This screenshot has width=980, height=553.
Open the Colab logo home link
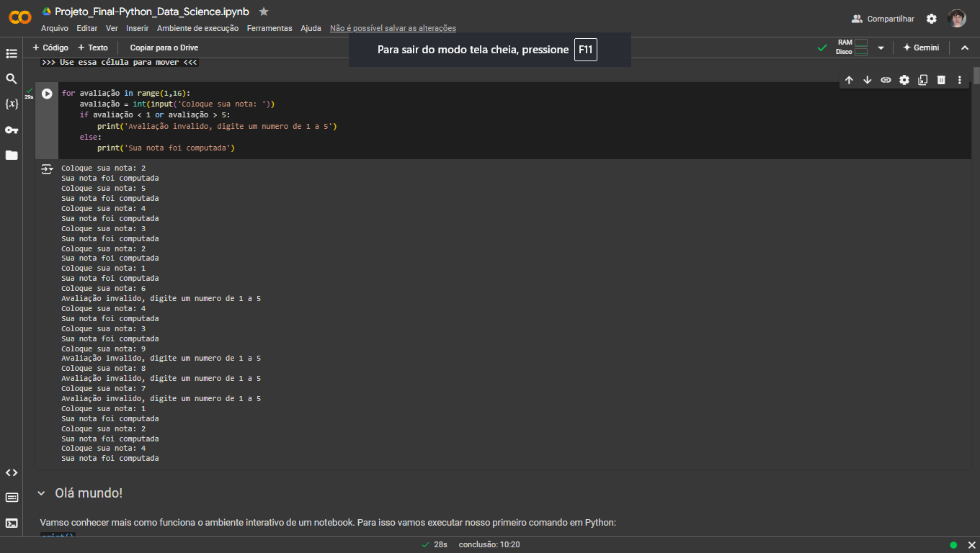pos(20,17)
